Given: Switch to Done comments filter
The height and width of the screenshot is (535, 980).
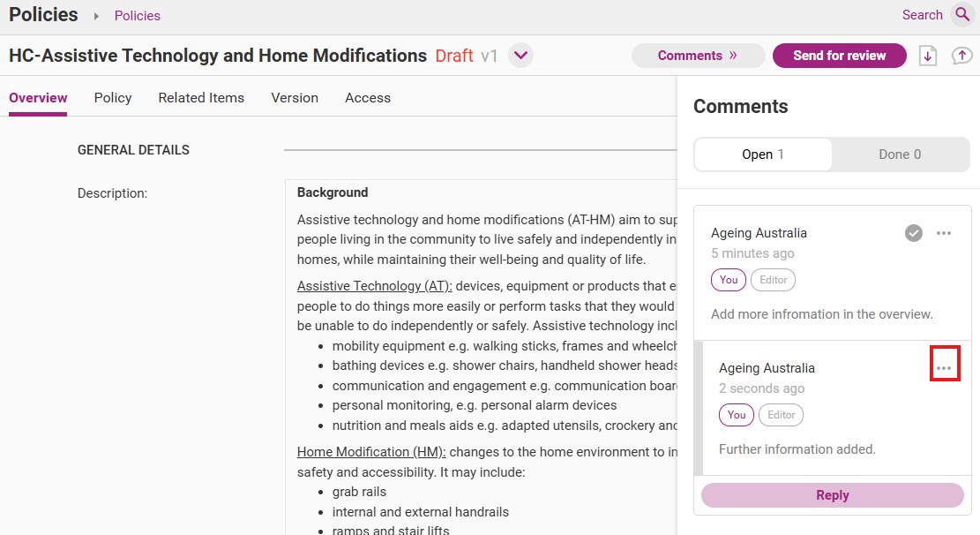Looking at the screenshot, I should coord(900,154).
